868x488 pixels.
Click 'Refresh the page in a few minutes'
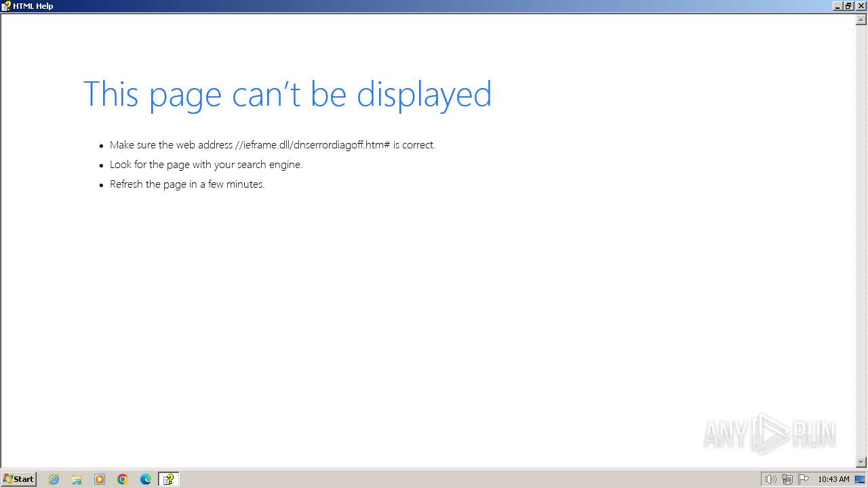pyautogui.click(x=187, y=184)
